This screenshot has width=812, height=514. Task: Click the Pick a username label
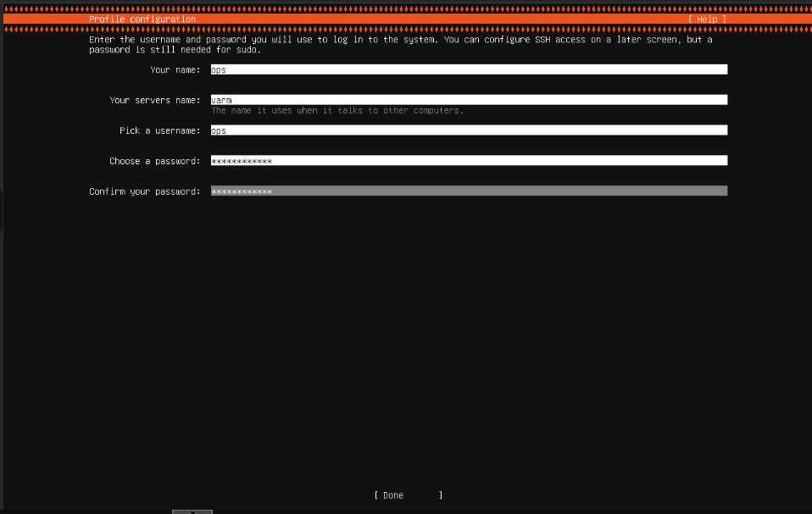tap(163, 130)
